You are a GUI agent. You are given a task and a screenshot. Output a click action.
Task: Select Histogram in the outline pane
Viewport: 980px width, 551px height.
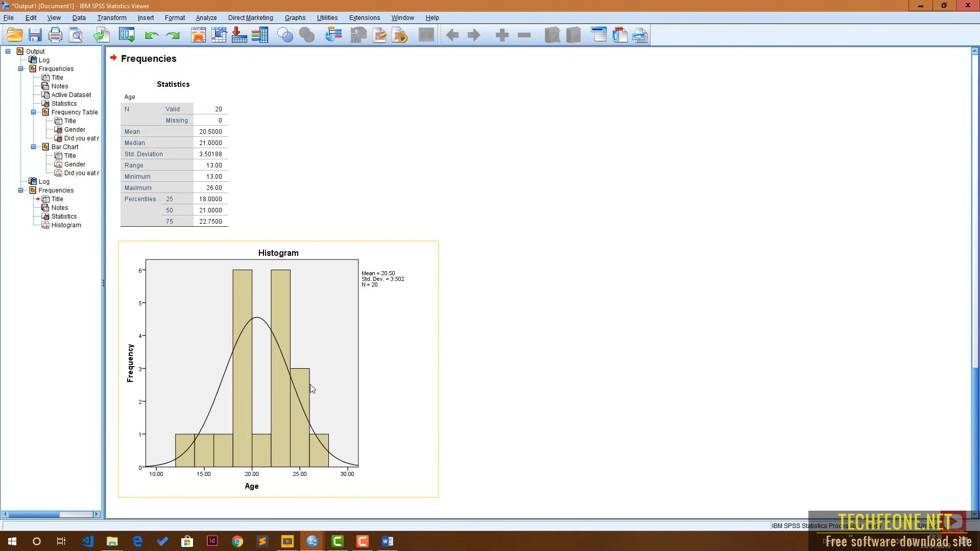tap(66, 225)
